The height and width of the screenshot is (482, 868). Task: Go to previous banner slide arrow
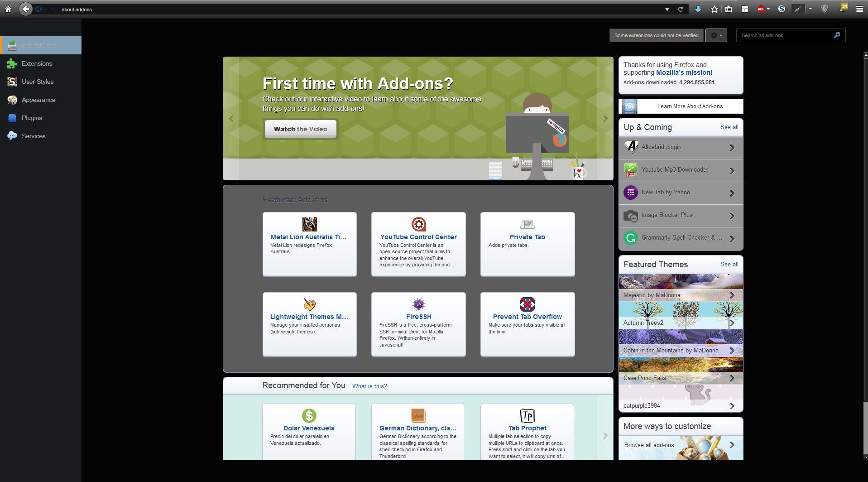[x=231, y=119]
